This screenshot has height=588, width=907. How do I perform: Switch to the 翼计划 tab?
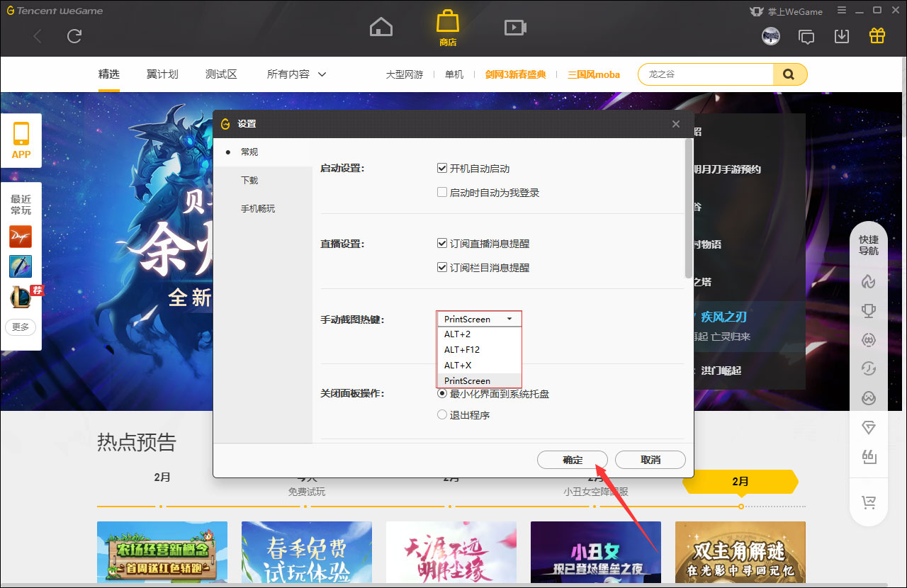[x=162, y=74]
